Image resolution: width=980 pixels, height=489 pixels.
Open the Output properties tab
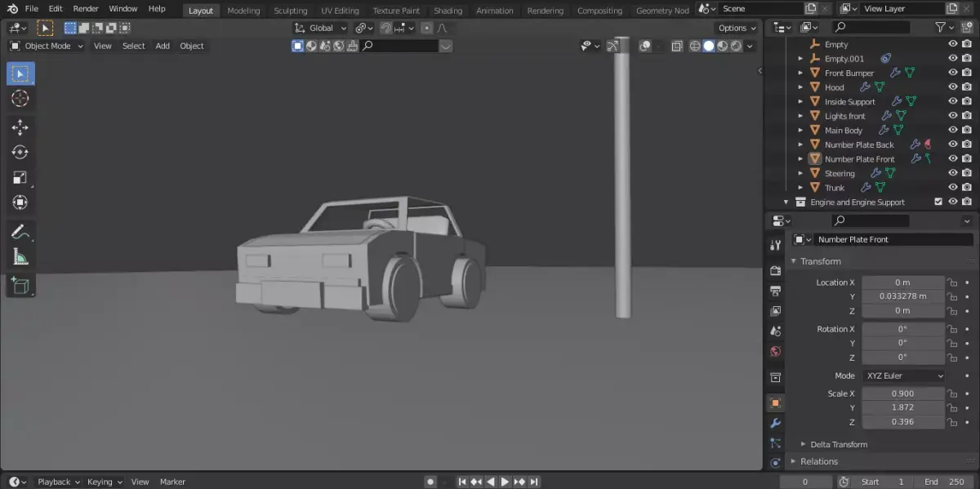tap(775, 291)
